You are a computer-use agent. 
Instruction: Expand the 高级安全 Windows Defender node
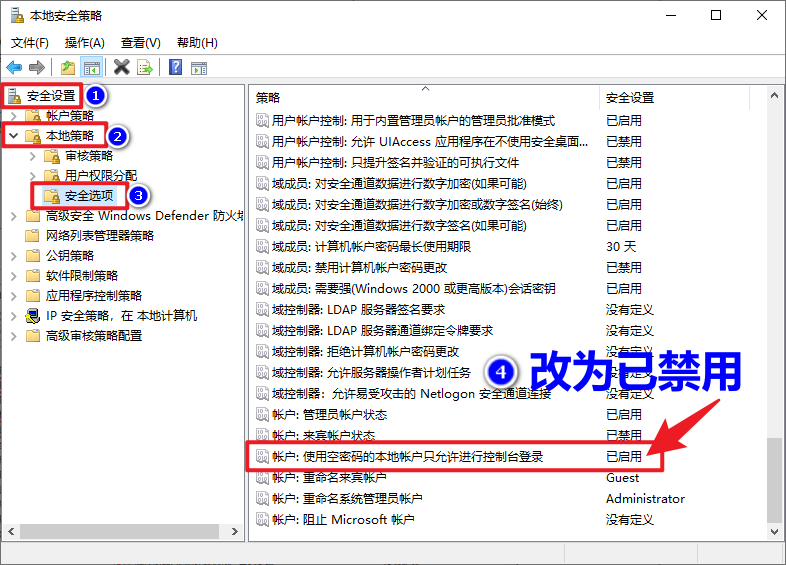pos(14,216)
